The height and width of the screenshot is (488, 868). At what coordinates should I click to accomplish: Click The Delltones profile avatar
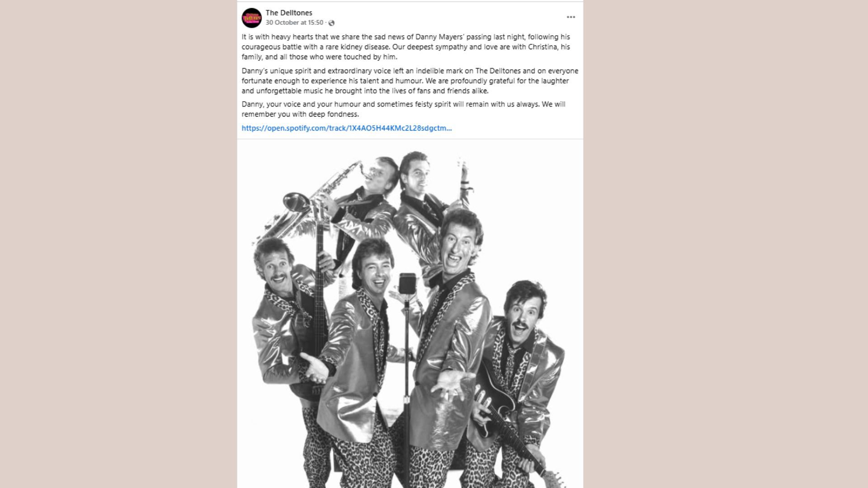pos(252,18)
